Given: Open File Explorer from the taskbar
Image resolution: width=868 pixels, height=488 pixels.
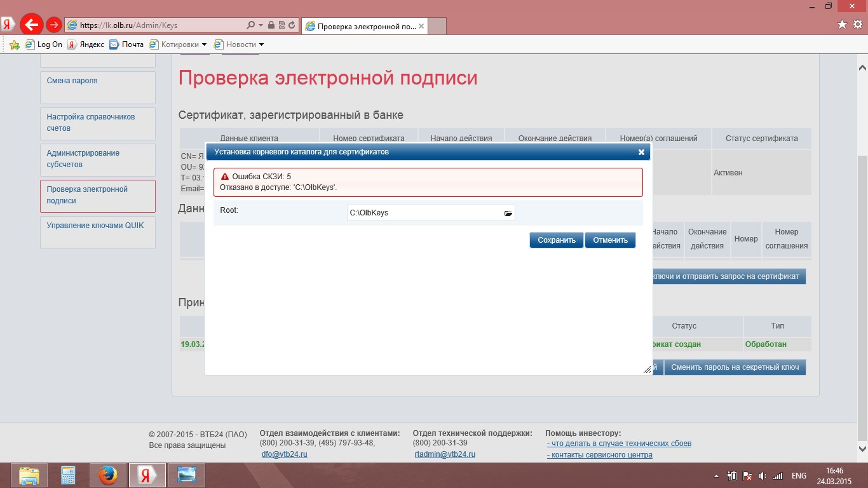Looking at the screenshot, I should [x=29, y=475].
